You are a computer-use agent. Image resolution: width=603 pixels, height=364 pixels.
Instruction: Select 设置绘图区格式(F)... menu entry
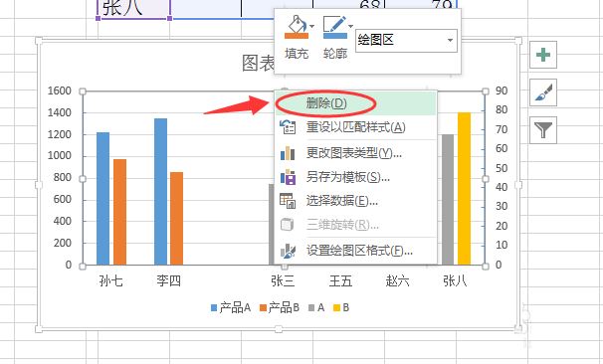coord(355,251)
